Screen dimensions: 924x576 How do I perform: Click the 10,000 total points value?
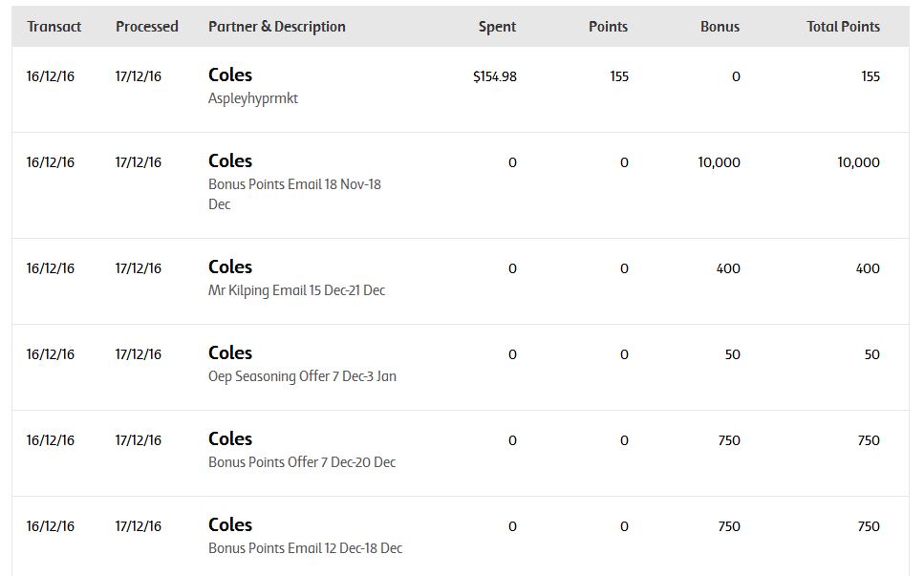click(x=859, y=162)
